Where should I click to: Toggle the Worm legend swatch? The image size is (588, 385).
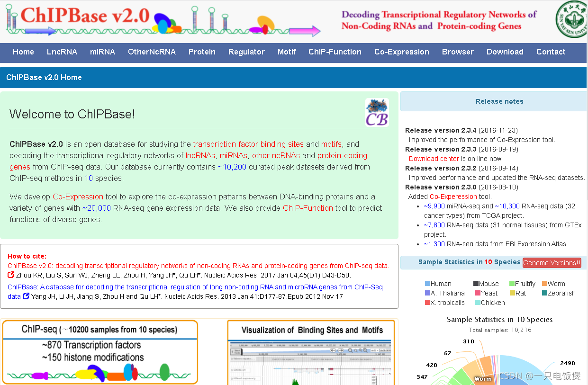(545, 284)
